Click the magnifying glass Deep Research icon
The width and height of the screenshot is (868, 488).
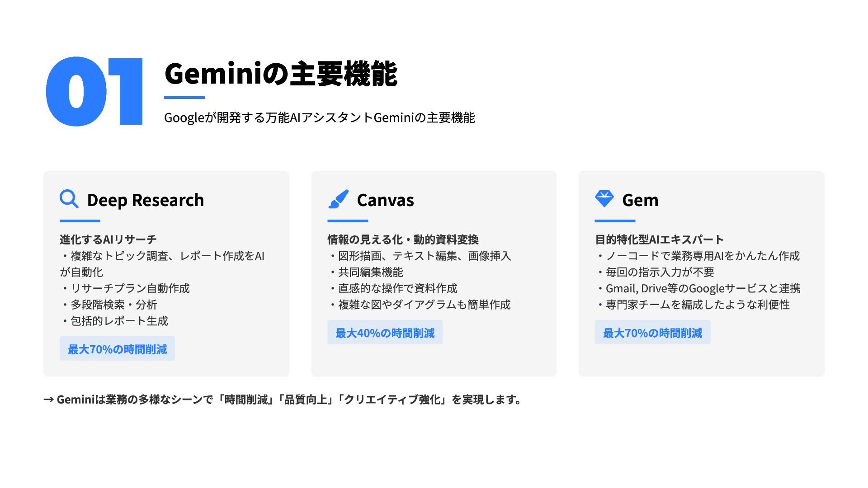click(x=69, y=199)
